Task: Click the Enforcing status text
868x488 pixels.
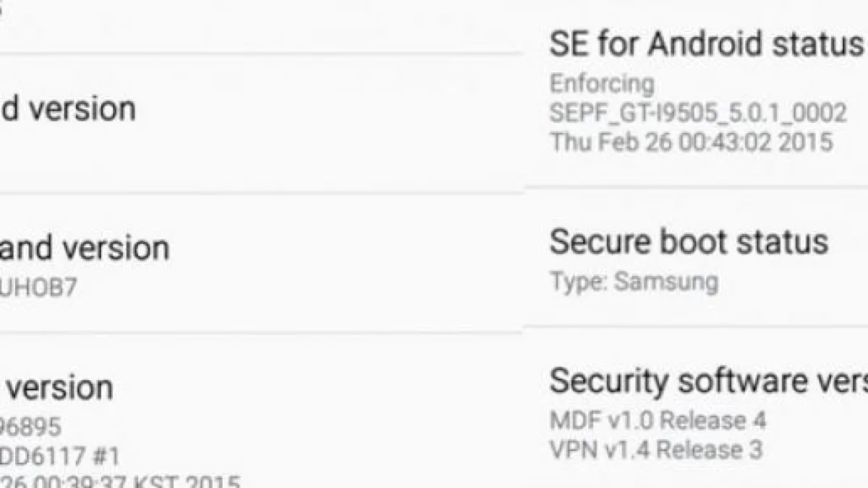Action: [602, 84]
